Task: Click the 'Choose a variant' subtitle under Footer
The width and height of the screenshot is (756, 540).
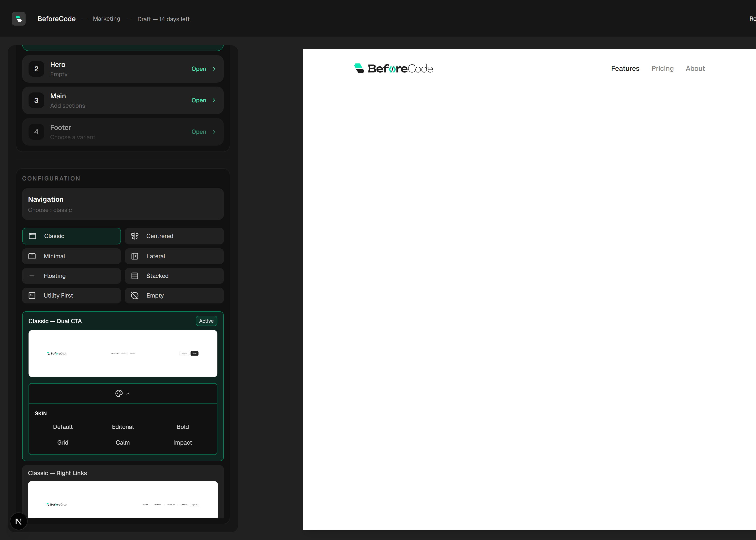Action: 73,137
